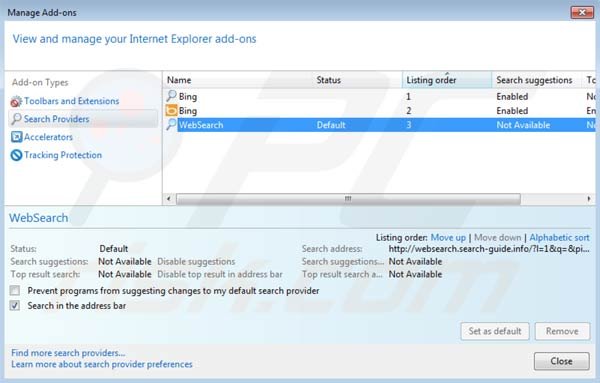
Task: Click the Search Providers magnifier icon
Action: point(16,119)
